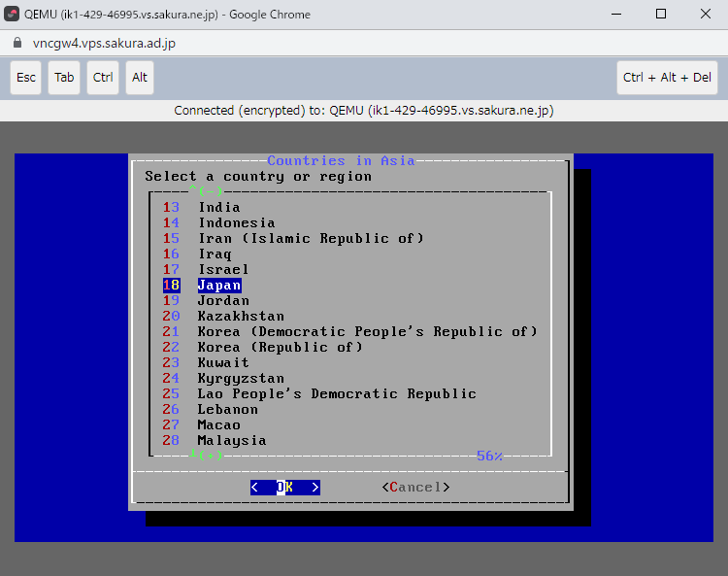Select India in the list
This screenshot has height=576, width=728.
coord(219,208)
